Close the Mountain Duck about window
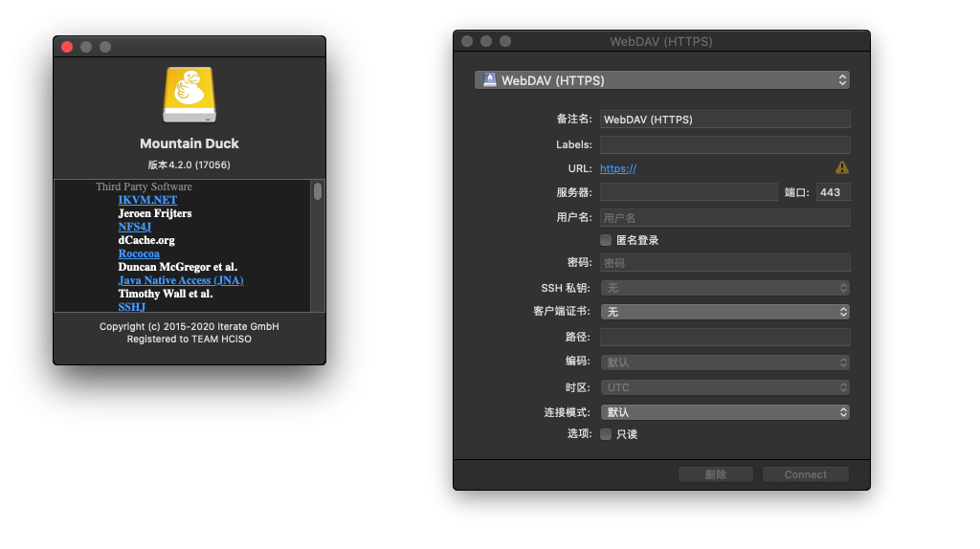Viewport: 980px width, 549px height. (67, 47)
